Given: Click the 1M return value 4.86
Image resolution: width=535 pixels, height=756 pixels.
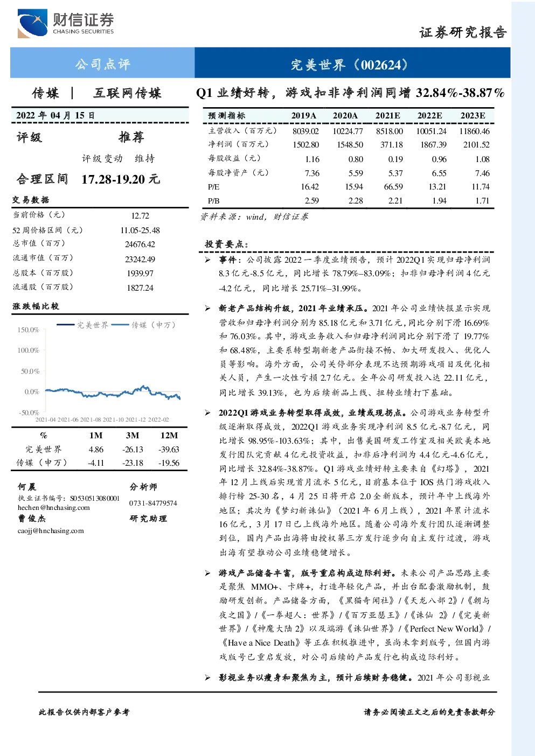Looking at the screenshot, I should (x=96, y=449).
